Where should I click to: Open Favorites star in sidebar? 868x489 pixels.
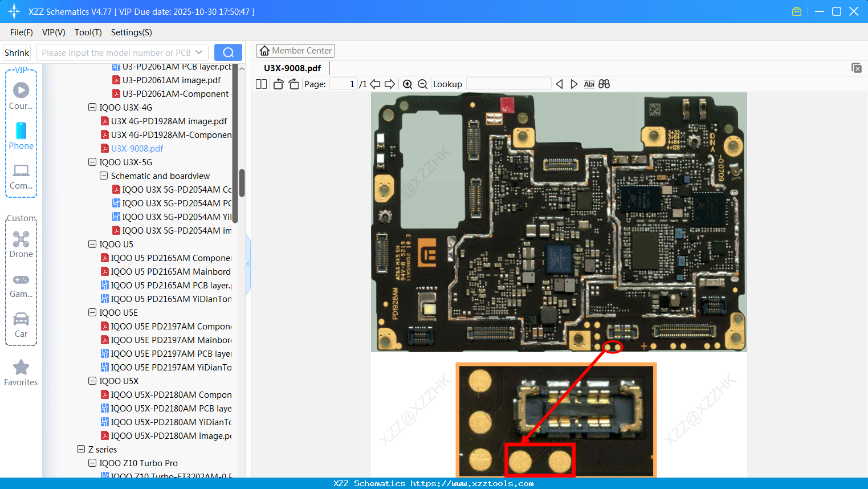21,373
